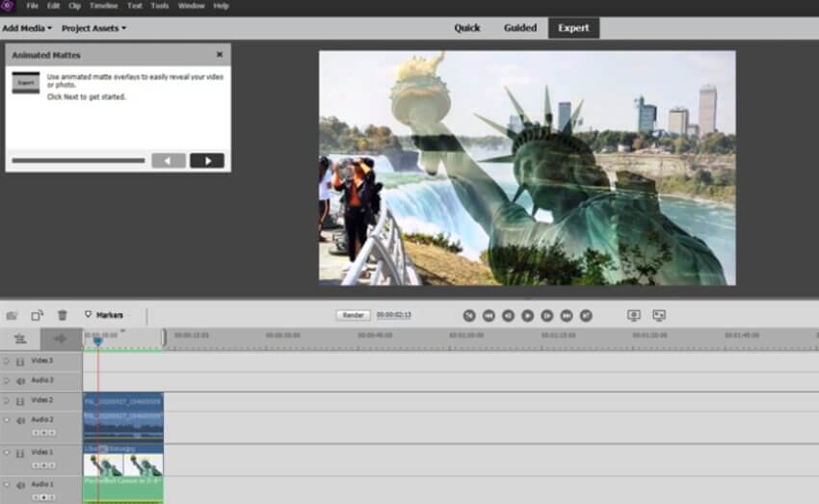This screenshot has height=504, width=819.
Task: Expand the Video 3 track
Action: (7, 361)
